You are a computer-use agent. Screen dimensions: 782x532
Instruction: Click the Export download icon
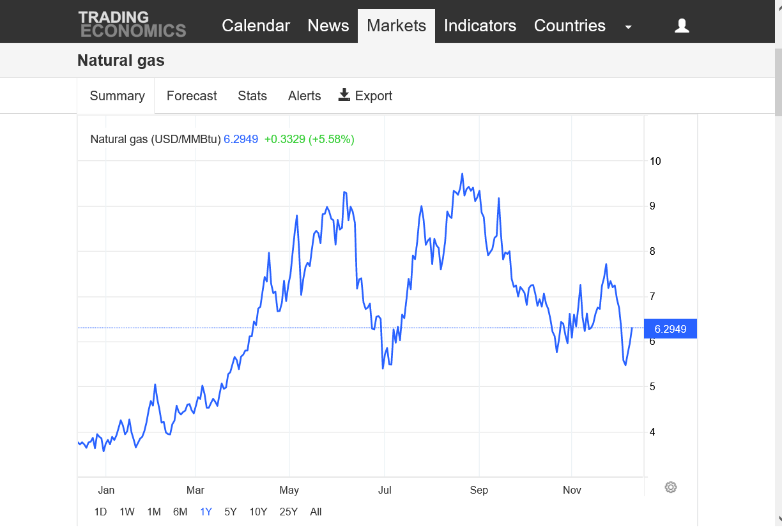point(344,95)
